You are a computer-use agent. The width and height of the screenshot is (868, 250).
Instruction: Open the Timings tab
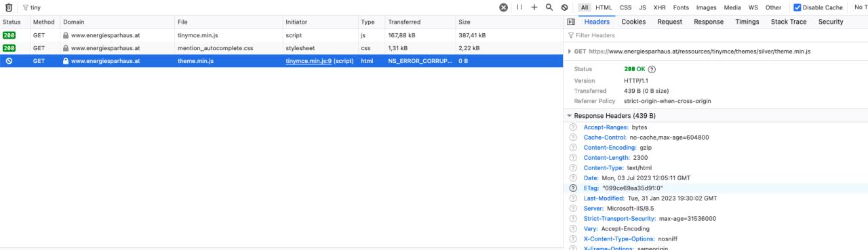[747, 22]
